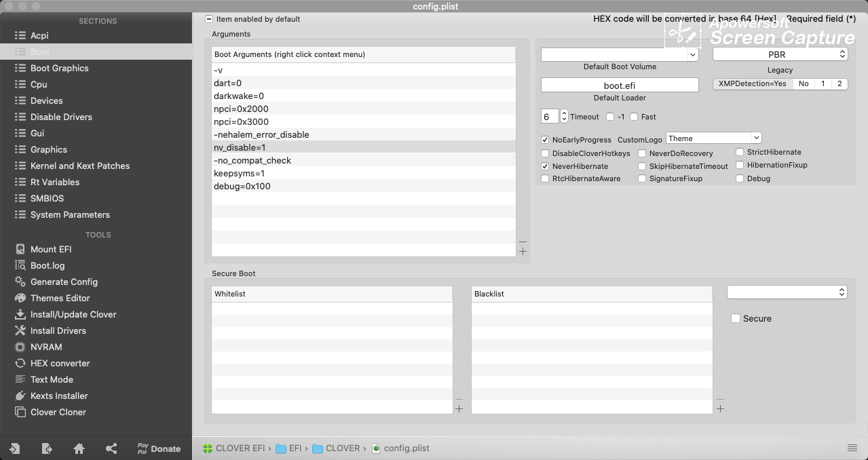
Task: Select XMPDetection=Yes segment
Action: point(753,83)
